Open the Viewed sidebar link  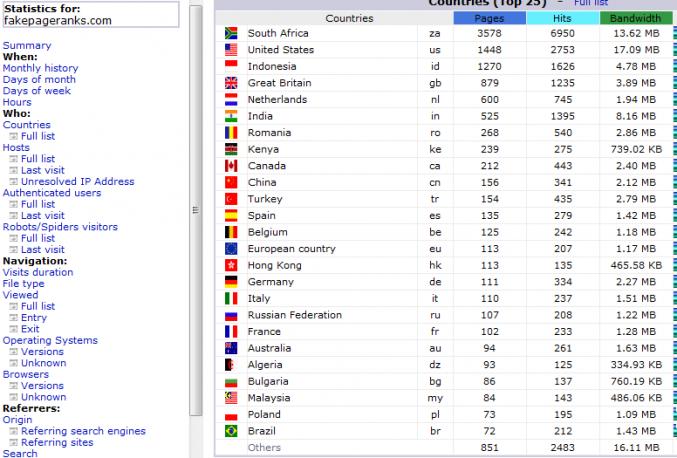pos(20,295)
